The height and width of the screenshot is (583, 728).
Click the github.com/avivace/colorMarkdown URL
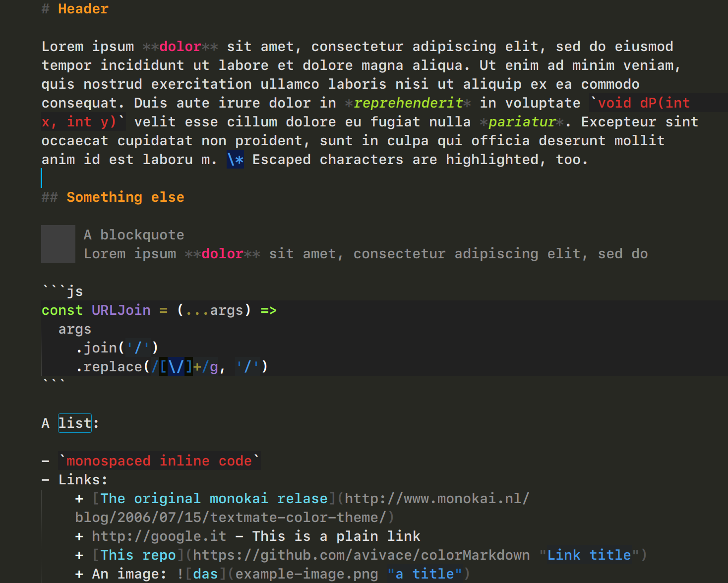(362, 555)
